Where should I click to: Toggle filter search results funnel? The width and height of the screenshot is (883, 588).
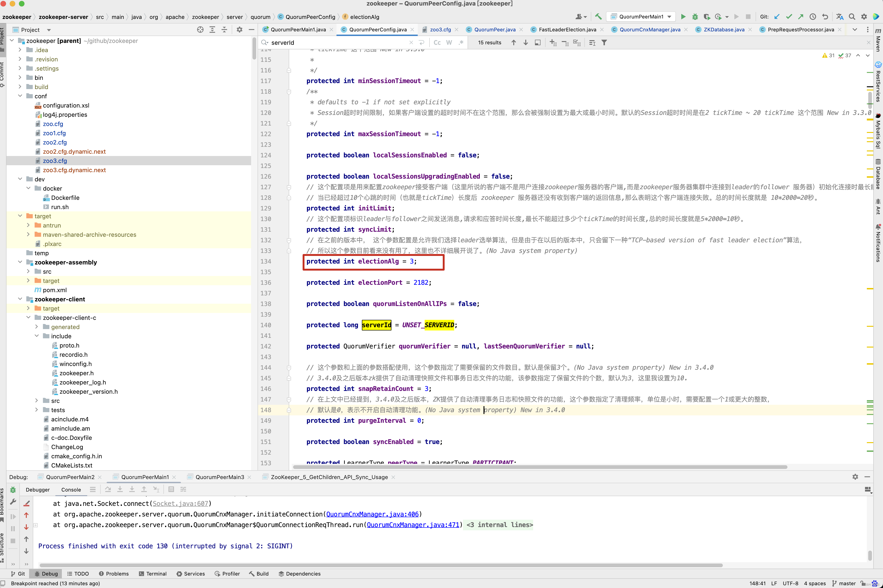(x=604, y=42)
